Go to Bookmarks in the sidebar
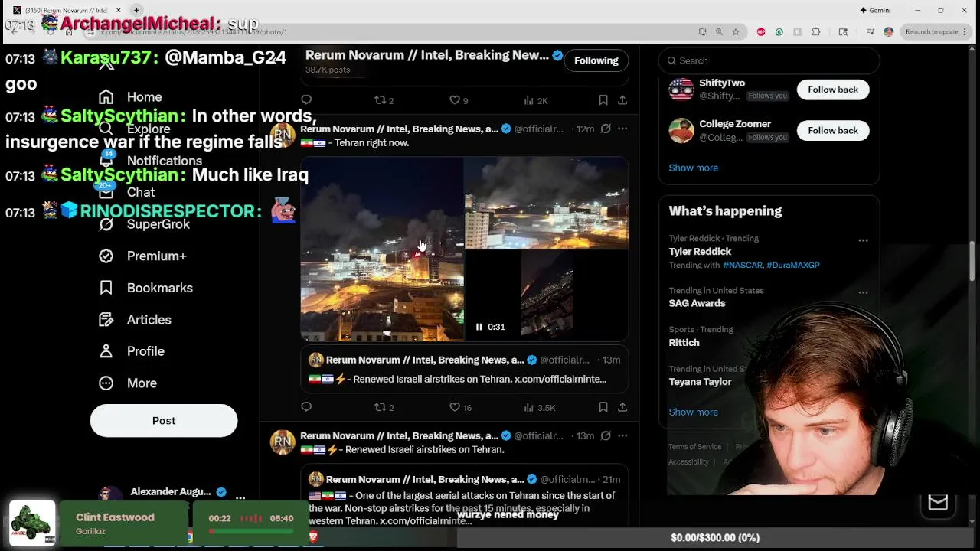980x551 pixels. 145,288
